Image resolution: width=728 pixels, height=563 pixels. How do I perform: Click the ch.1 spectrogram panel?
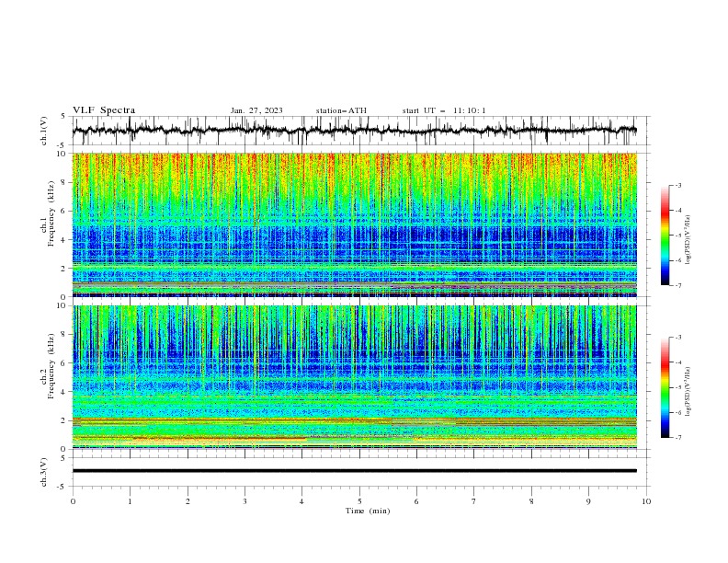(354, 224)
